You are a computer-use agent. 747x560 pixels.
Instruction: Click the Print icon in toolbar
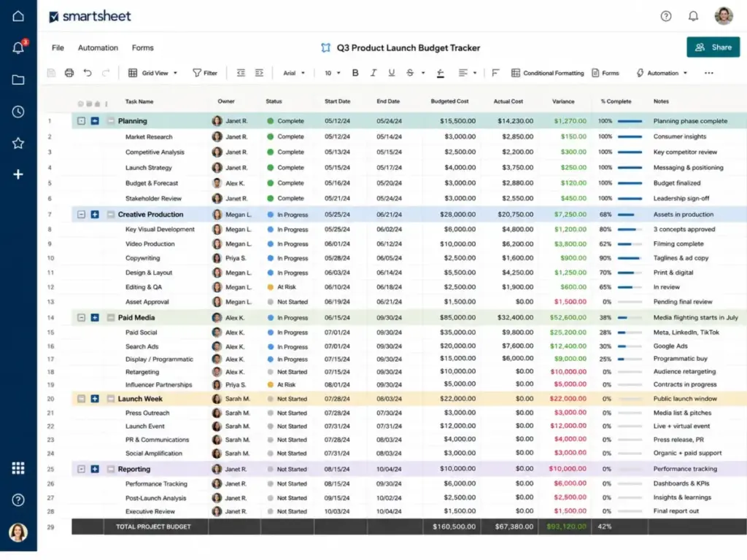[69, 73]
